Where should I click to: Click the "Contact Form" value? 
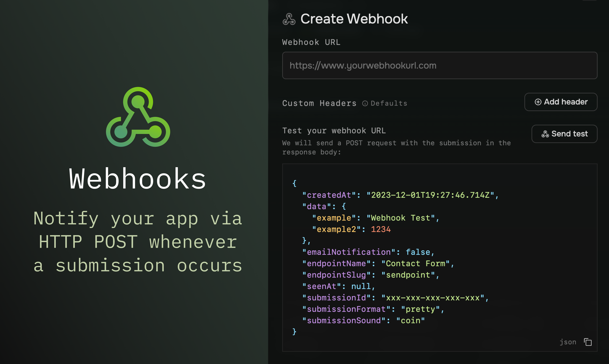pos(415,263)
